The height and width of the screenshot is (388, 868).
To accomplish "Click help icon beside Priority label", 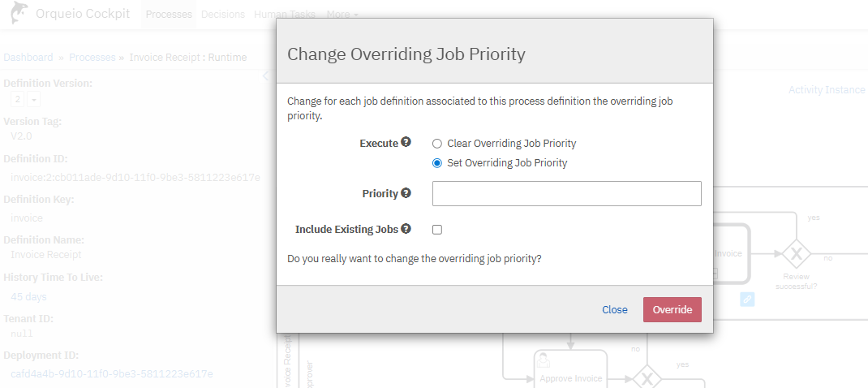I will (x=406, y=193).
